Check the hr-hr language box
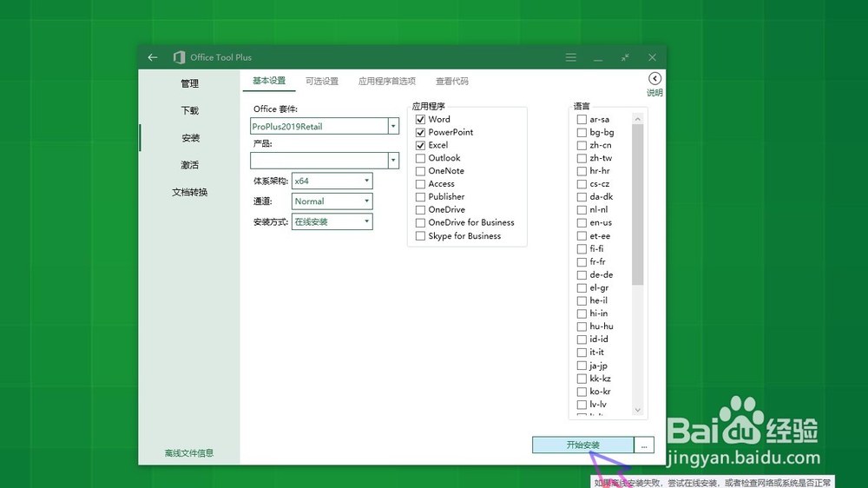Screen dimensions: 868x488 pyautogui.click(x=582, y=171)
